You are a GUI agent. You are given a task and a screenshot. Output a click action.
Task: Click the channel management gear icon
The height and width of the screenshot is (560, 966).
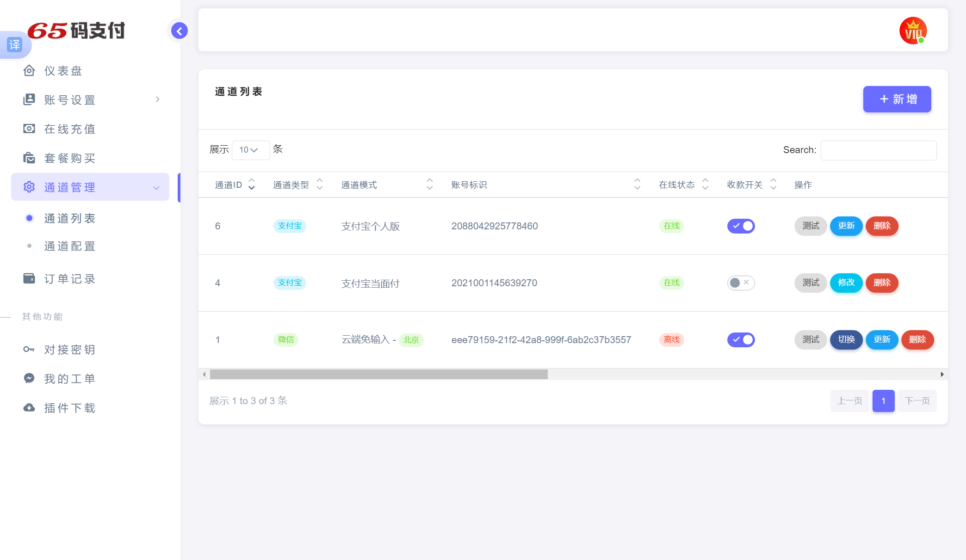point(29,187)
